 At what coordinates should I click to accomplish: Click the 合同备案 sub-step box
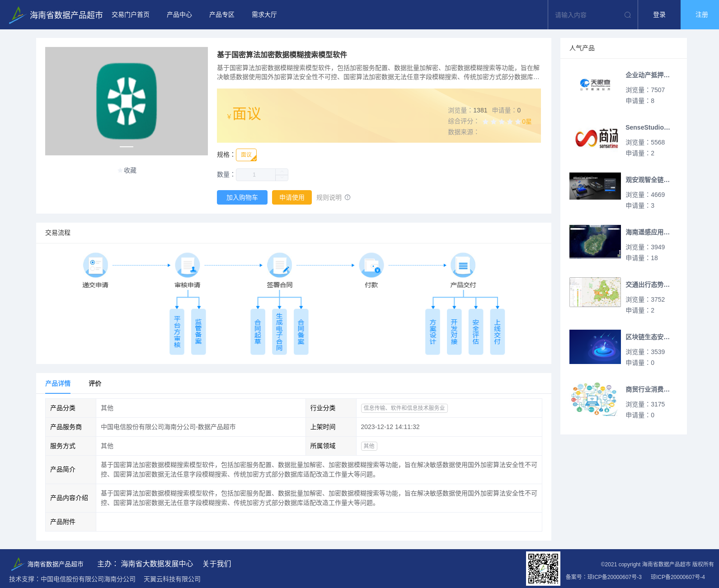(x=301, y=332)
